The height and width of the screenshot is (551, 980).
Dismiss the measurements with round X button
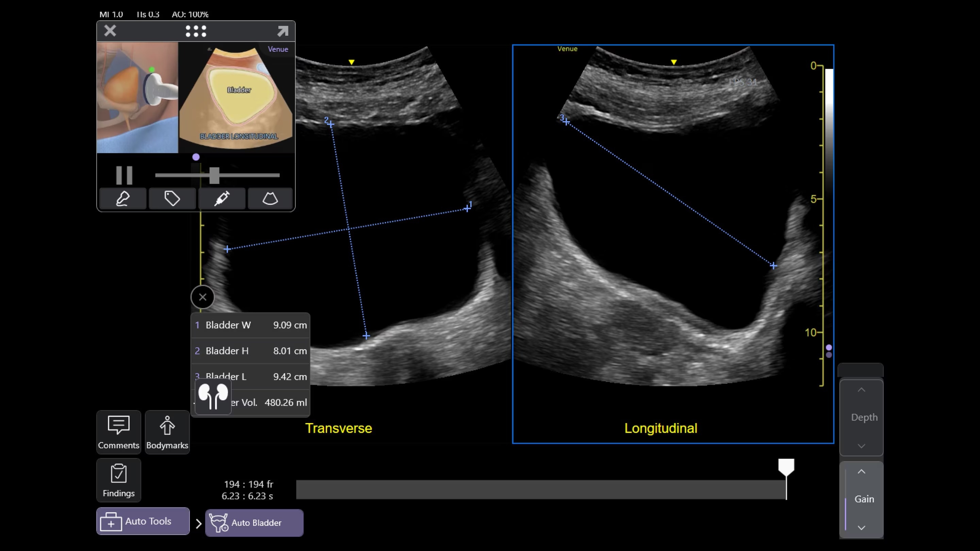coord(202,297)
